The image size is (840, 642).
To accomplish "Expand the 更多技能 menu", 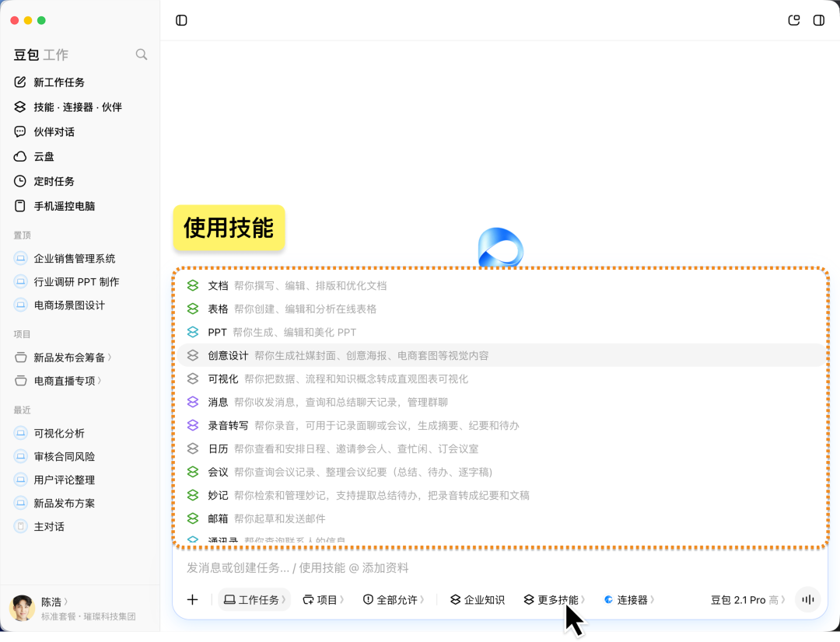I will tap(554, 600).
